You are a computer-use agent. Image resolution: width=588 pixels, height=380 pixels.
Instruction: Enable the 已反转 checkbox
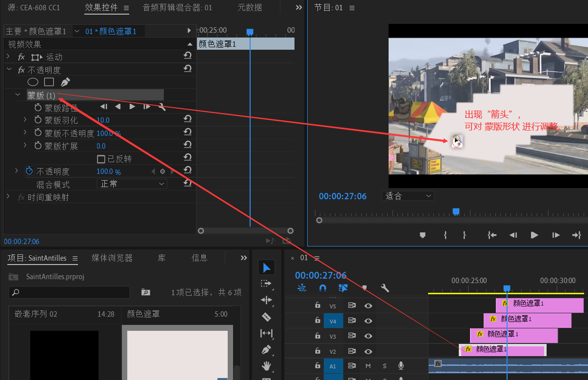pos(101,159)
